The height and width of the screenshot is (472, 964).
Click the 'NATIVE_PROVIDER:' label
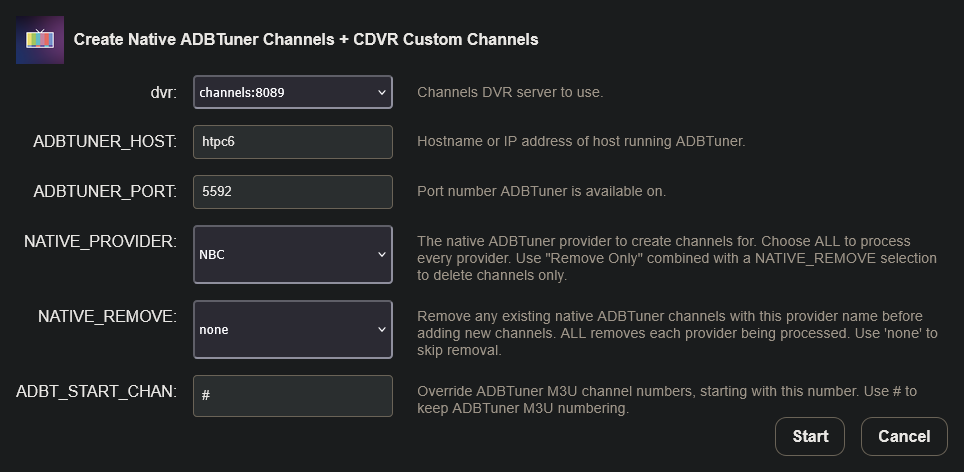pyautogui.click(x=100, y=242)
